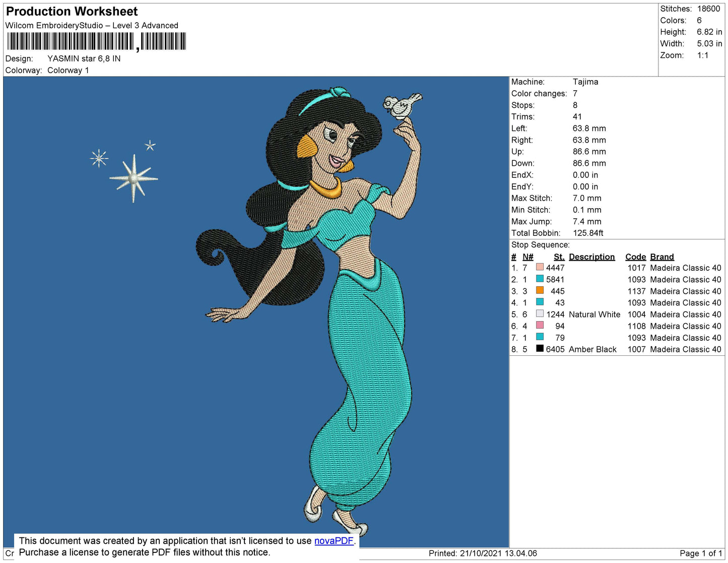Click the Total Bobbin value "125.84ft"
728x563 pixels.
(588, 233)
